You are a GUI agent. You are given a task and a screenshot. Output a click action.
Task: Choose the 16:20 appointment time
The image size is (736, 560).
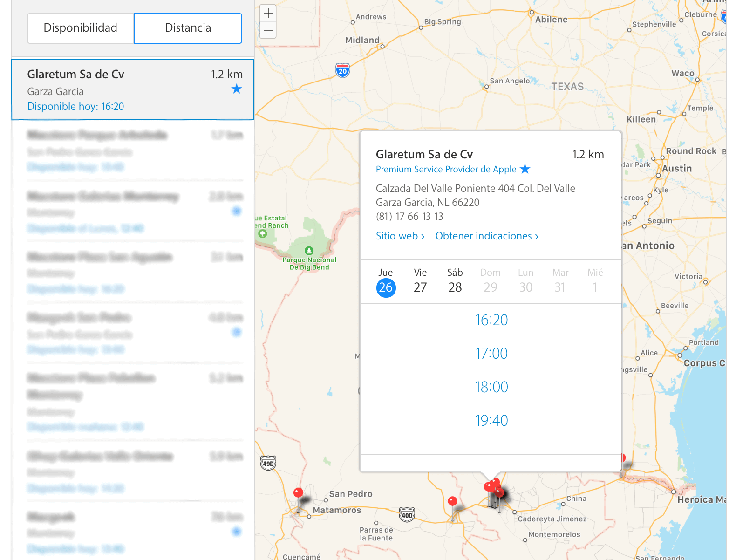tap(491, 320)
